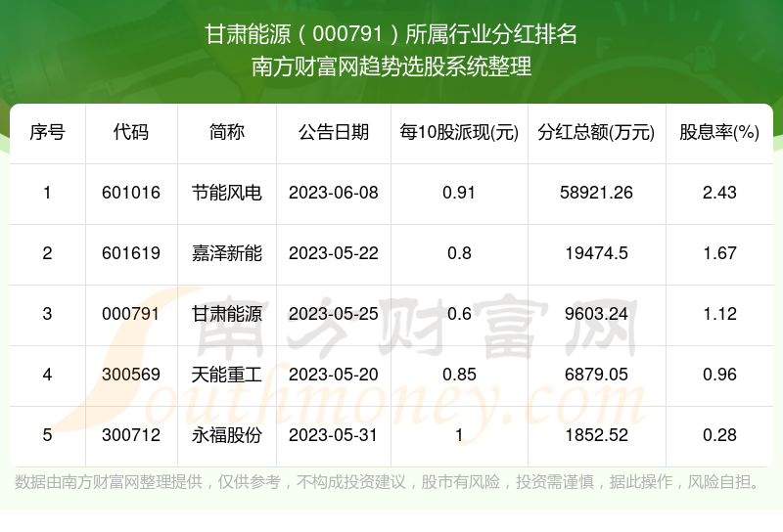Select the 分红总额(万元) column header
The image size is (783, 532).
click(x=597, y=133)
